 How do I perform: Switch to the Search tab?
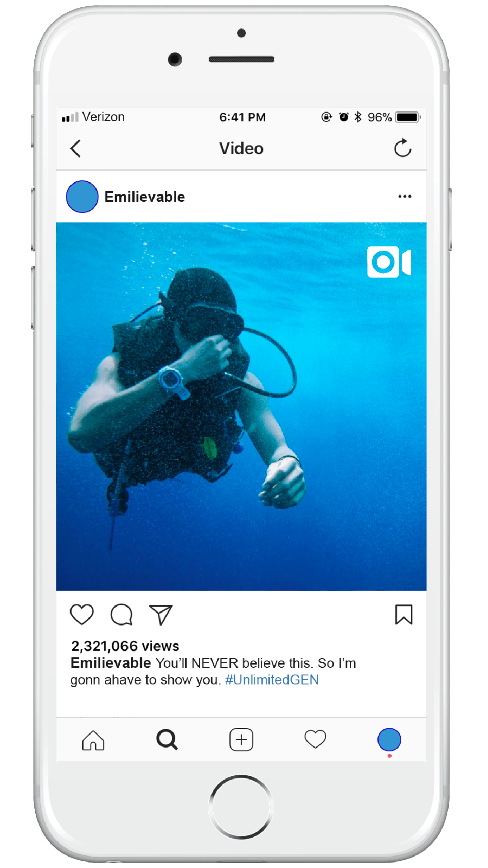pyautogui.click(x=167, y=740)
